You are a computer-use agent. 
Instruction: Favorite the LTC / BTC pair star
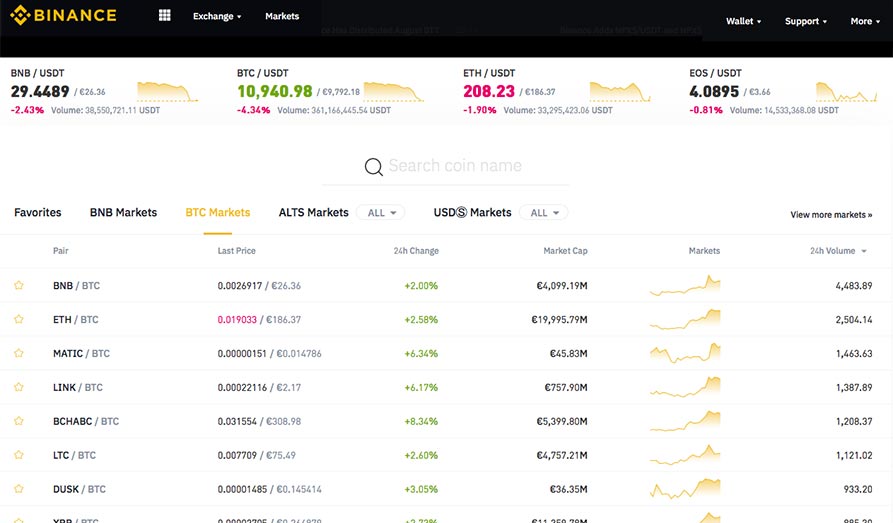(x=19, y=455)
